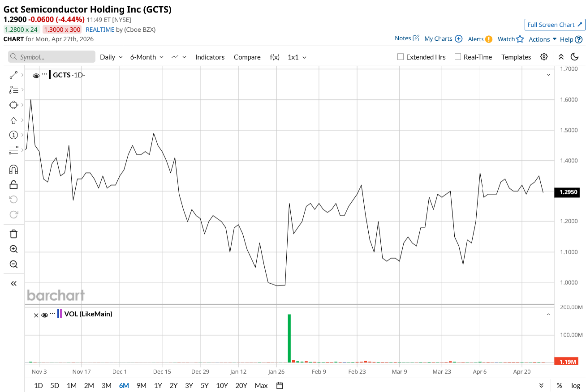Open the horizontal lines tool group
The width and height of the screenshot is (586, 392).
point(13,150)
